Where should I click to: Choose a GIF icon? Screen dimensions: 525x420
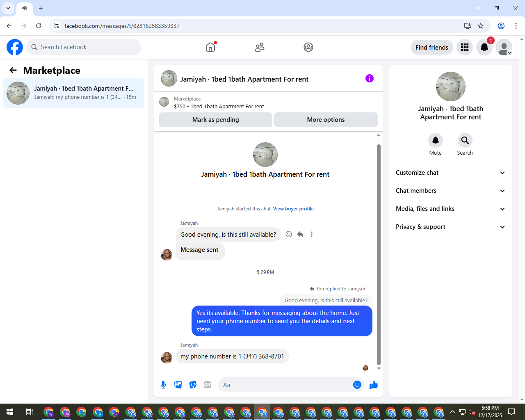pos(208,385)
